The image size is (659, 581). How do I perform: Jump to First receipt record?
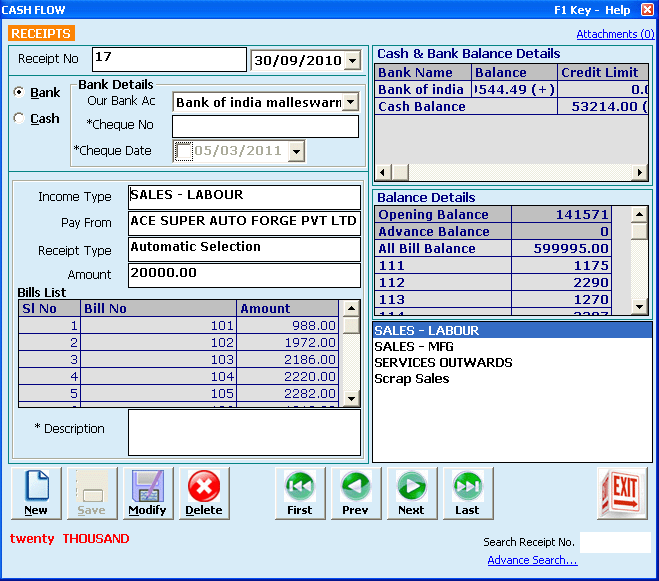point(300,493)
